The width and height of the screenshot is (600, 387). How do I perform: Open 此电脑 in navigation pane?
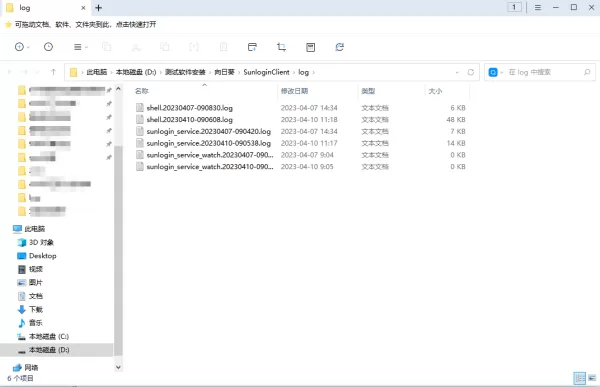(34, 229)
